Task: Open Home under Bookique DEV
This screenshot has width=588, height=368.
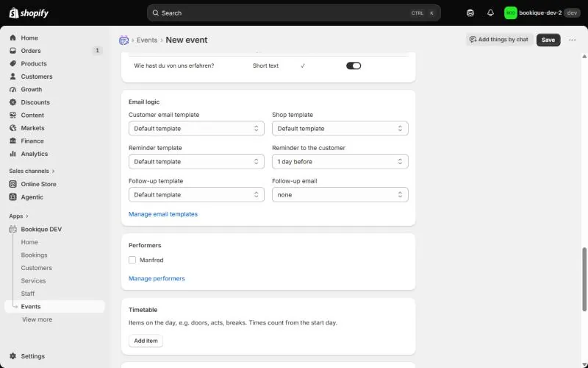Action: (x=29, y=242)
